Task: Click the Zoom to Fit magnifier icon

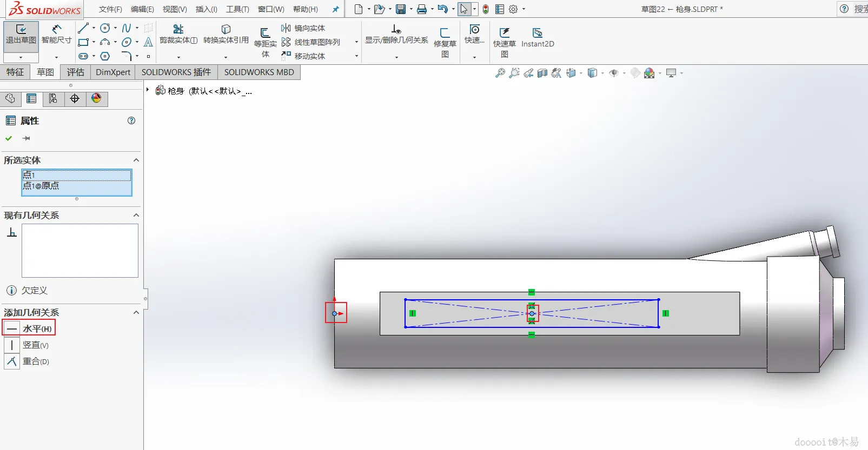Action: (500, 73)
